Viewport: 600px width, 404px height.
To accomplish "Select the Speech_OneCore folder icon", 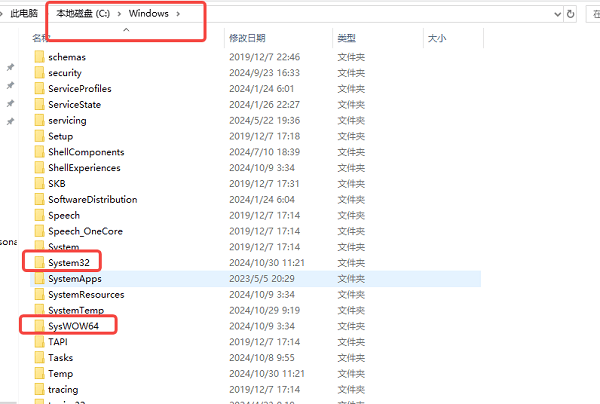I will (x=39, y=231).
